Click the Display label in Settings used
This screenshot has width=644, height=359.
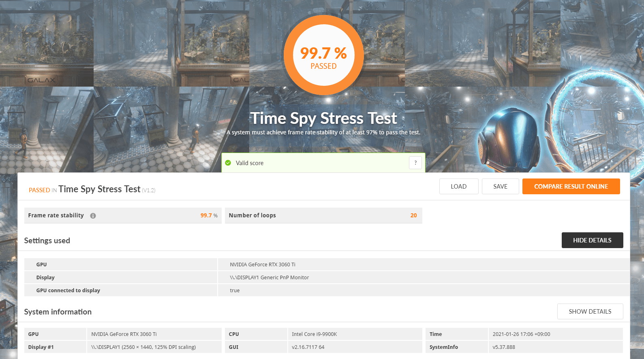click(45, 278)
